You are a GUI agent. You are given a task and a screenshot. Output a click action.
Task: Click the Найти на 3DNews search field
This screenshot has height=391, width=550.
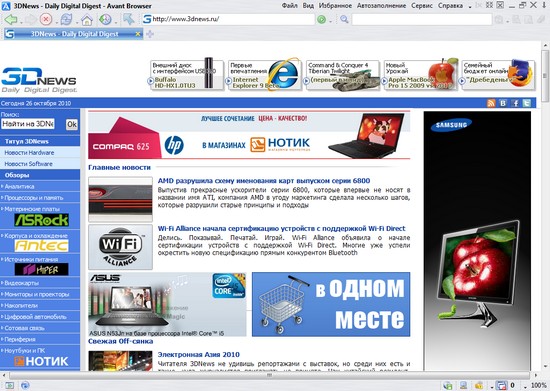pos(28,124)
